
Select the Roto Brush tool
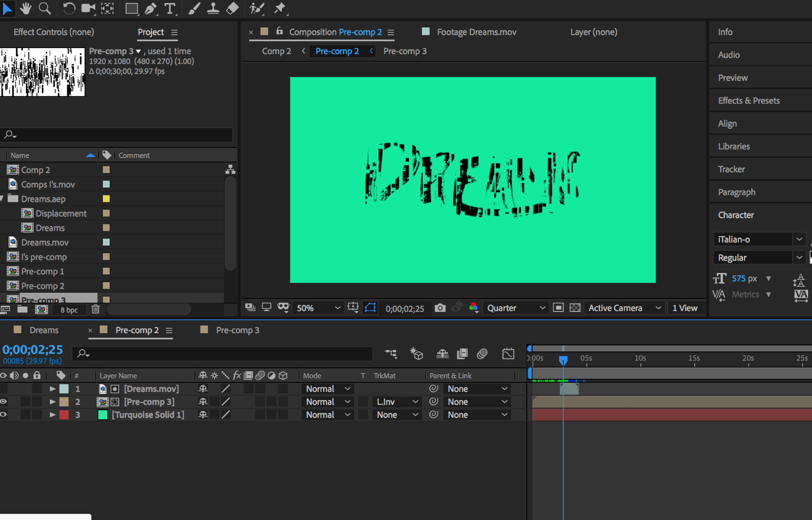tap(257, 8)
